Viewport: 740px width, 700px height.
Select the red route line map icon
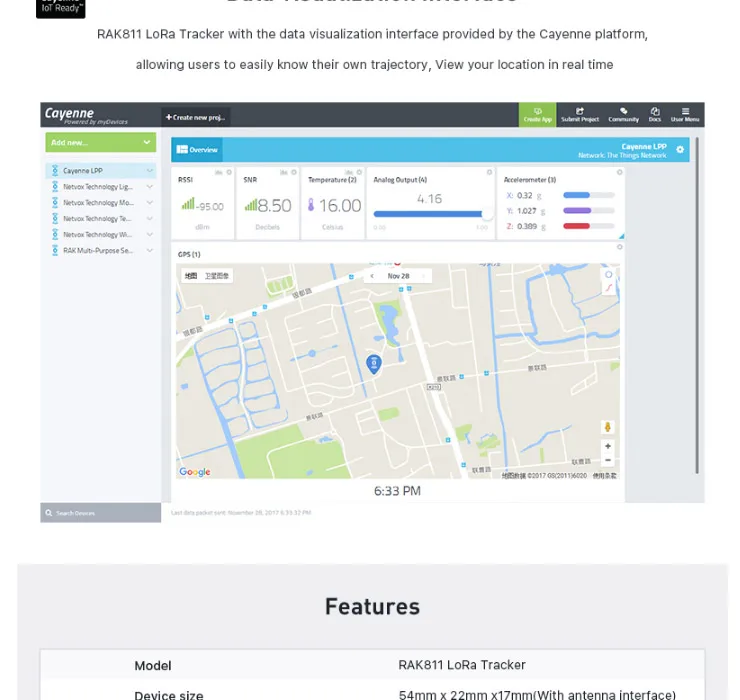click(609, 287)
